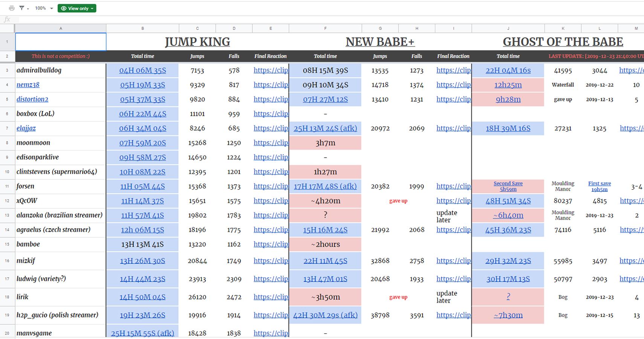Viewport: 644px width, 339px height.
Task: Select ludwig's 2309 falls cell
Action: pos(234,279)
